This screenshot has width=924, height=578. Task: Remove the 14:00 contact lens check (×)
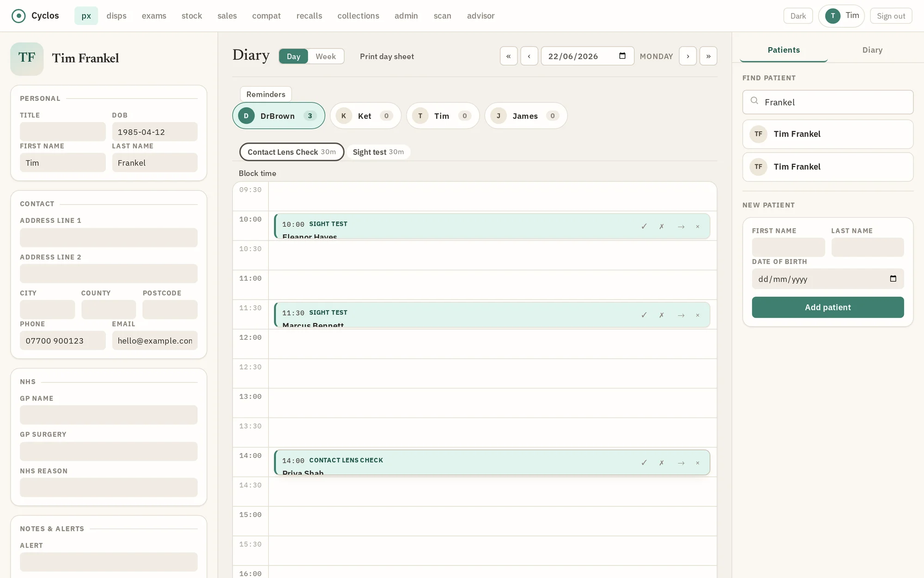click(698, 463)
